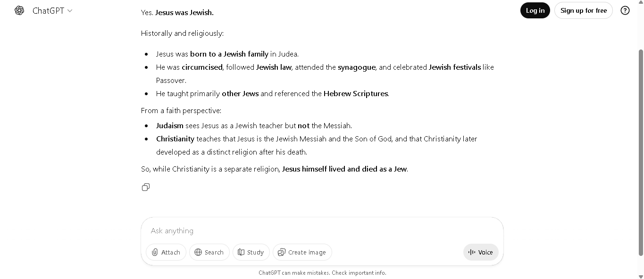Click the Log in button
The image size is (644, 279).
[535, 10]
